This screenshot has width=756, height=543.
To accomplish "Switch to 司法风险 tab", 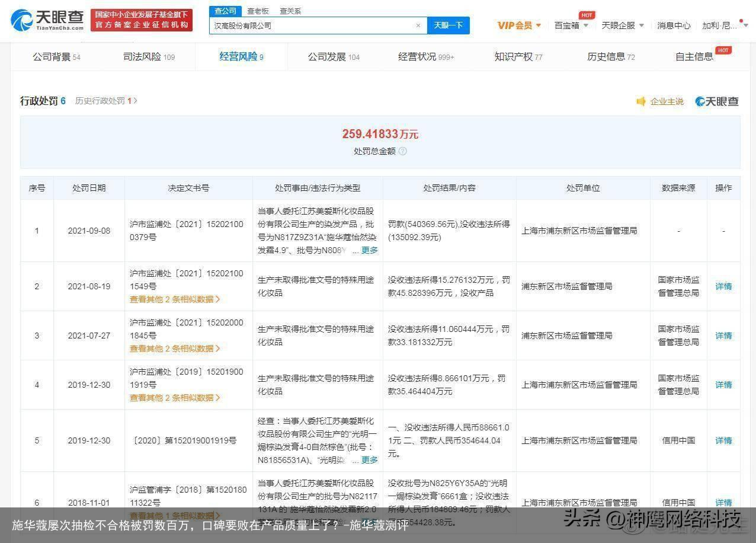I will click(x=149, y=57).
